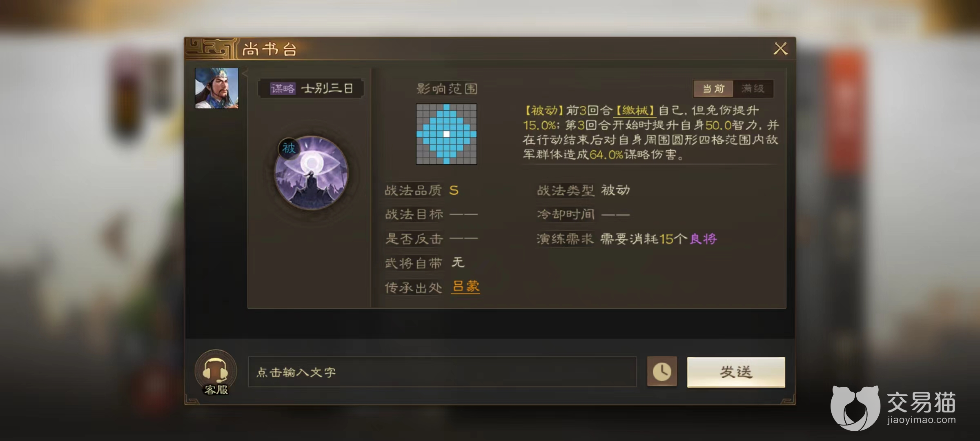This screenshot has height=441, width=980.
Task: Click the 发送 send button
Action: pyautogui.click(x=736, y=372)
